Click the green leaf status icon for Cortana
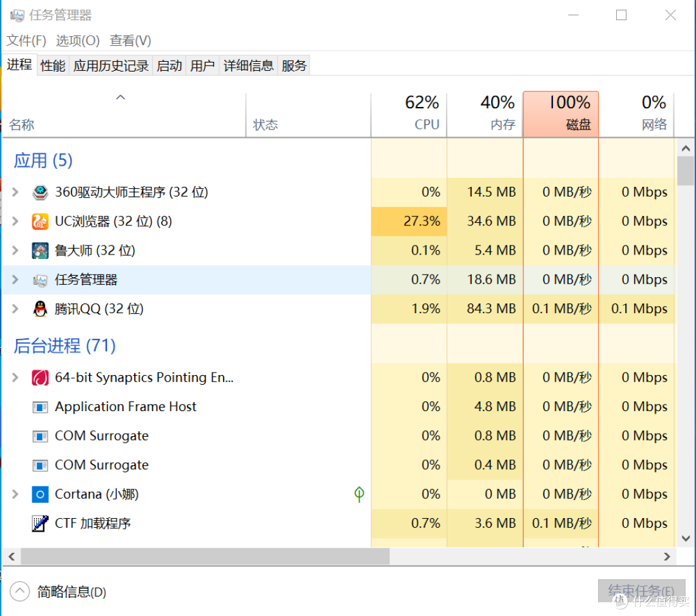The image size is (696, 616). [359, 494]
